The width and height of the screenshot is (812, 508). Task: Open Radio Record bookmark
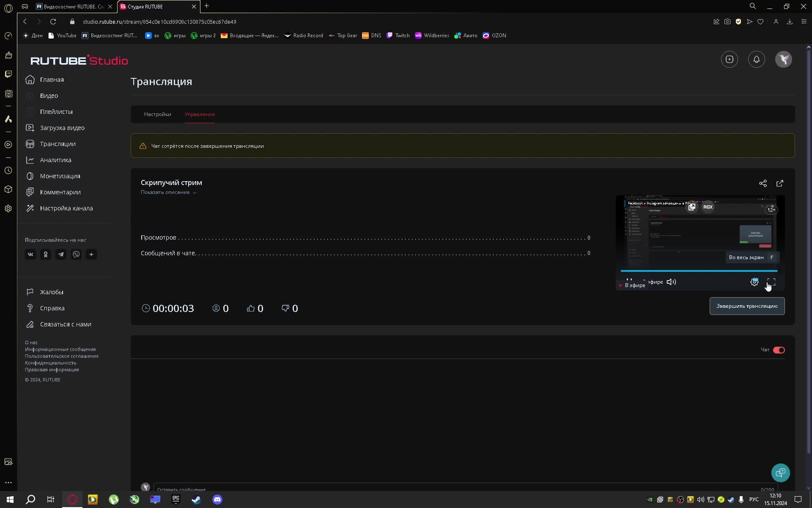[x=304, y=36]
